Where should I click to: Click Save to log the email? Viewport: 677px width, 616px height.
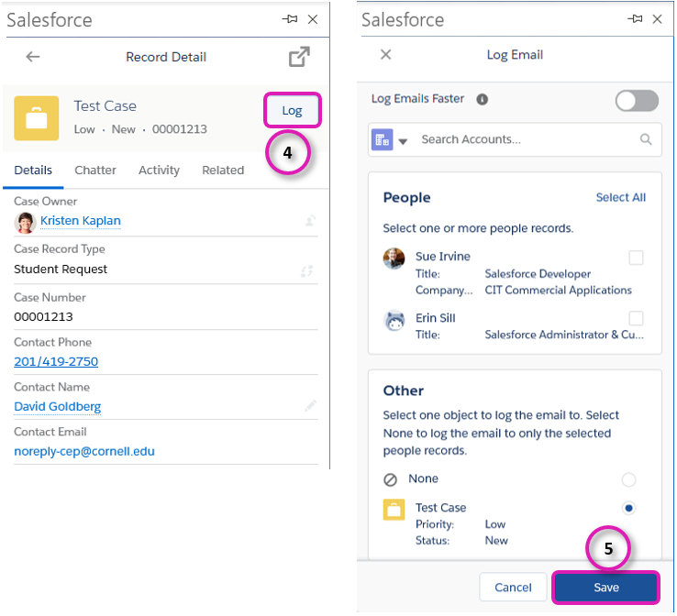[605, 588]
